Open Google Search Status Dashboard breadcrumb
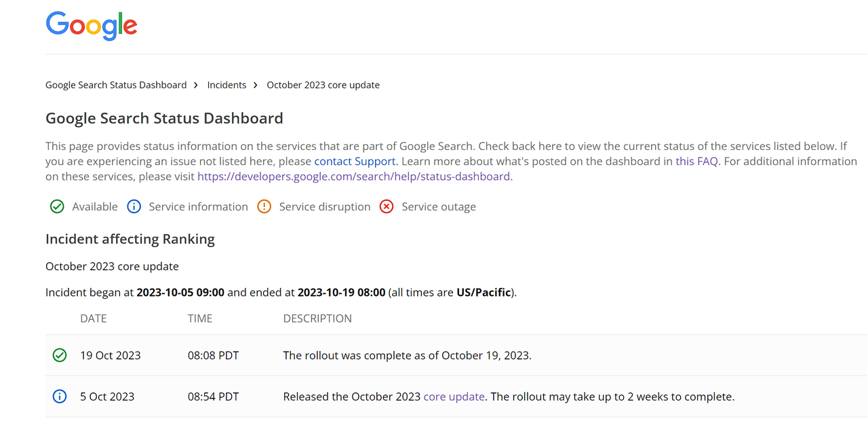This screenshot has width=868, height=427. coord(116,85)
